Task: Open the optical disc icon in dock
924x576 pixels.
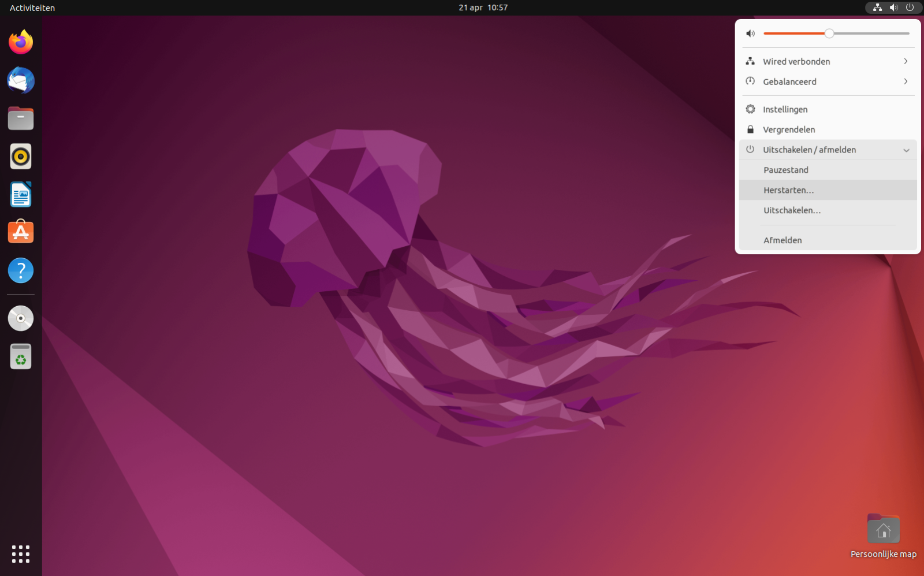Action: (x=21, y=318)
